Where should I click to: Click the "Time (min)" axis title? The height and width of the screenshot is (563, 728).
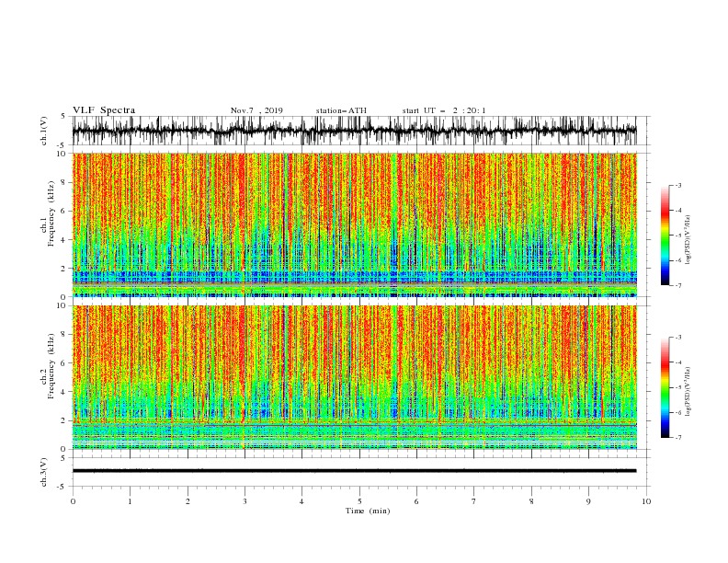tap(368, 511)
